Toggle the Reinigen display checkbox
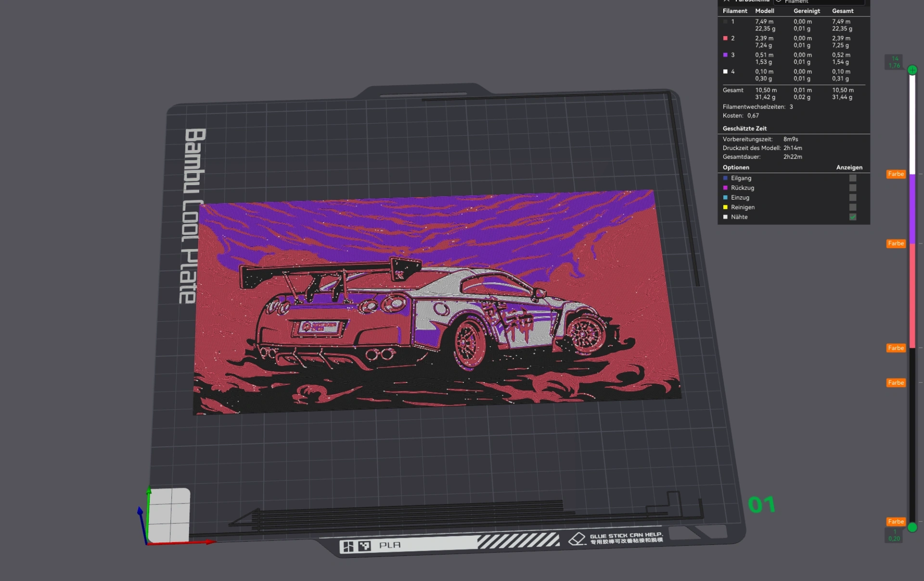The height and width of the screenshot is (581, 924). [853, 207]
